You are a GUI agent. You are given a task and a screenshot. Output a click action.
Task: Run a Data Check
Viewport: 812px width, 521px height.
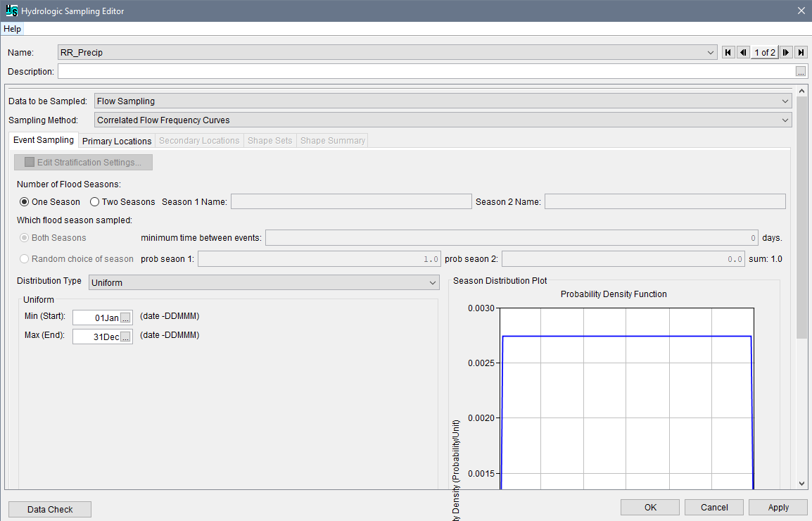coord(49,508)
